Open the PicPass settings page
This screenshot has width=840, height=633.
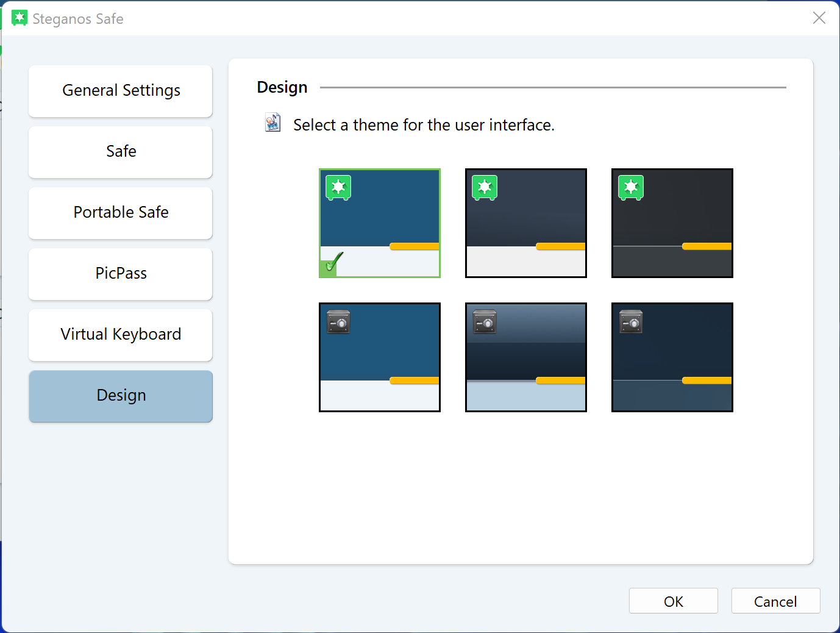[121, 274]
